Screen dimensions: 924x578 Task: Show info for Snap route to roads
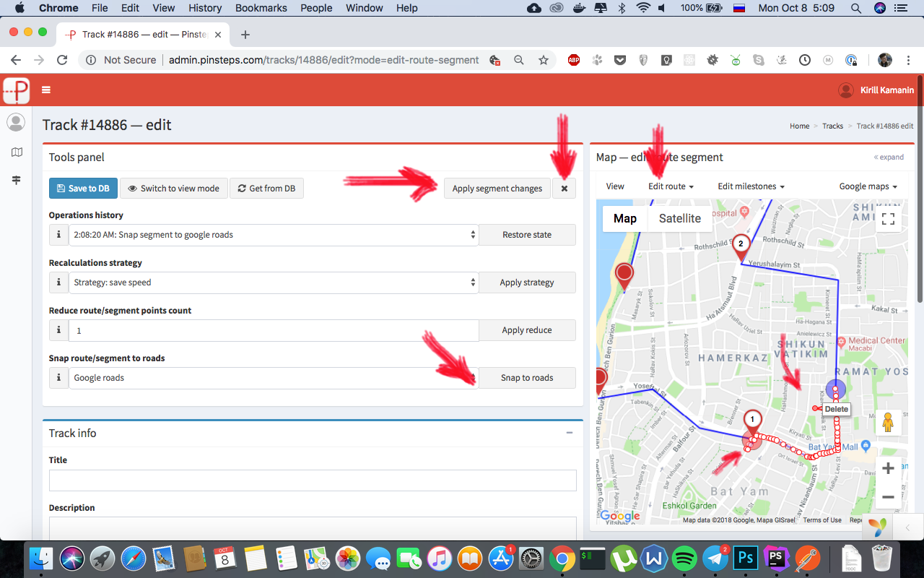click(58, 378)
